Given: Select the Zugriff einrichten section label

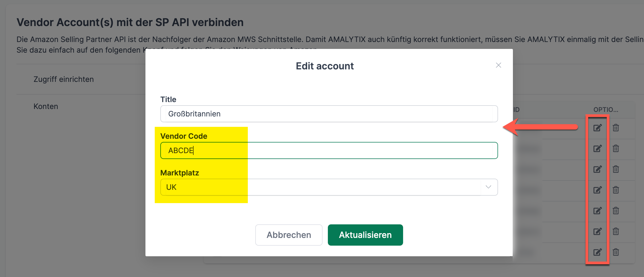Looking at the screenshot, I should tap(64, 79).
